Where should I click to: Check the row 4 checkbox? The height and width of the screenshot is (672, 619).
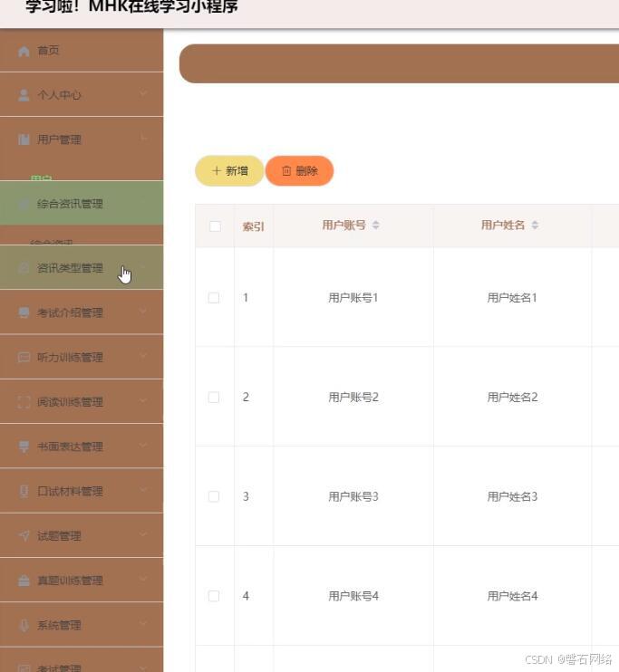pyautogui.click(x=214, y=596)
